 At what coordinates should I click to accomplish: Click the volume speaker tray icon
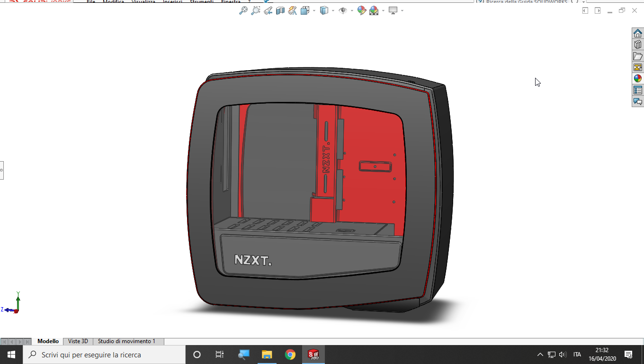(x=563, y=355)
